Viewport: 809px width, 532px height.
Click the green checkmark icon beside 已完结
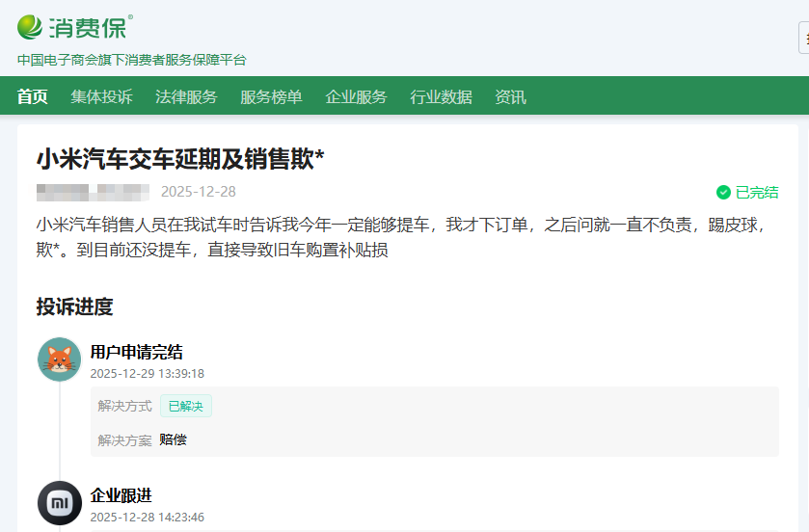coord(723,193)
